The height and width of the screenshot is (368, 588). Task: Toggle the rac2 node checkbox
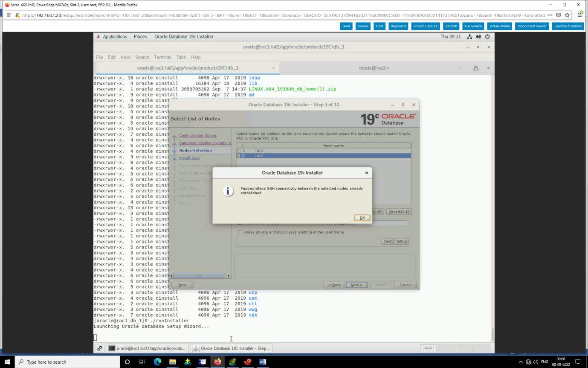(238, 156)
